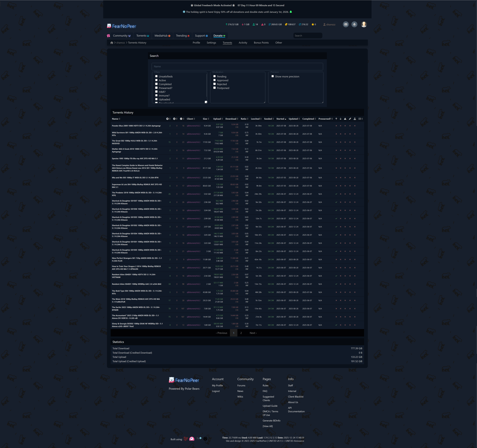Viewport: 477px width, 448px height.
Task: Switch to the Bonus Points tab
Action: tap(261, 43)
